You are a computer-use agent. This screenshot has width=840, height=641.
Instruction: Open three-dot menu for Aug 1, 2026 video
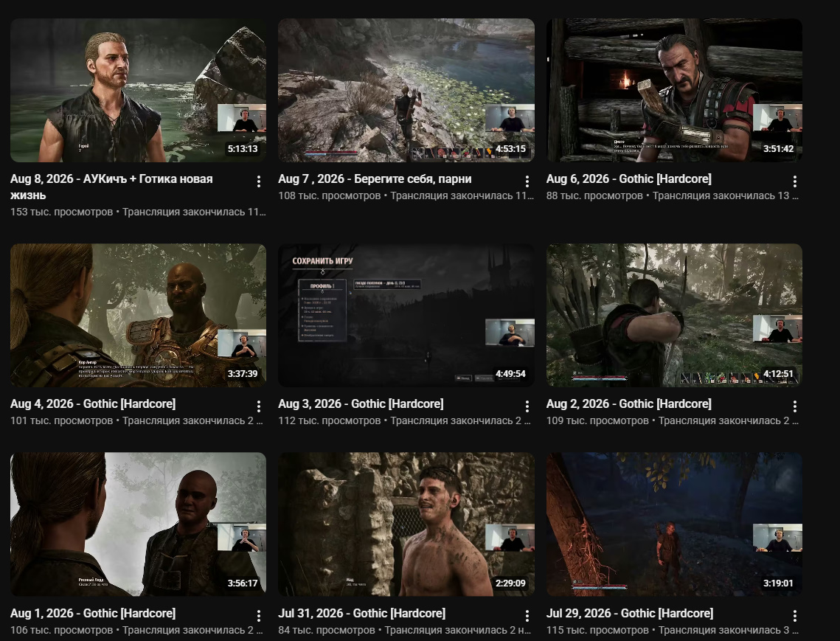pos(259,615)
